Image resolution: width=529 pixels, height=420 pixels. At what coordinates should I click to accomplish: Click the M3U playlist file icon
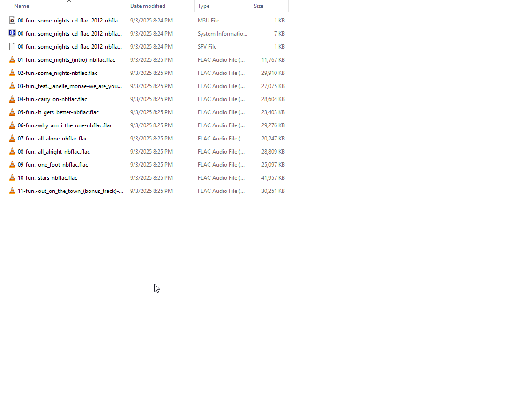(12, 21)
